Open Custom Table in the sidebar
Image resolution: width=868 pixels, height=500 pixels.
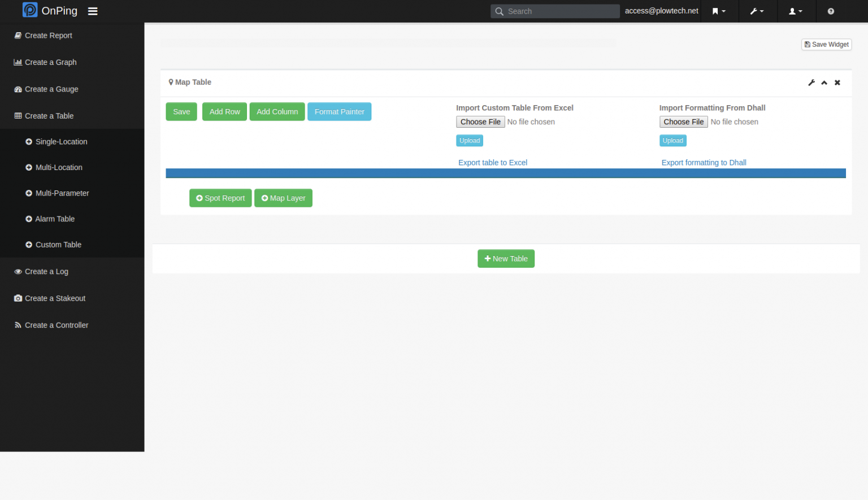(x=58, y=245)
